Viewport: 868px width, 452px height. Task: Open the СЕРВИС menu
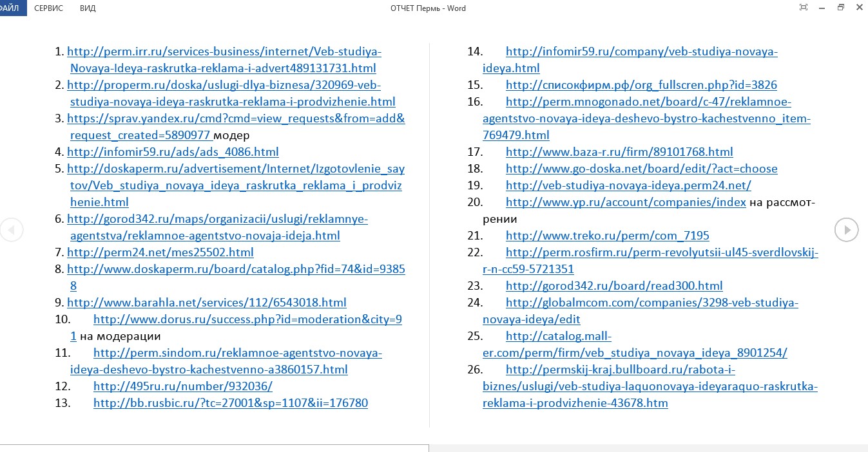pyautogui.click(x=48, y=8)
